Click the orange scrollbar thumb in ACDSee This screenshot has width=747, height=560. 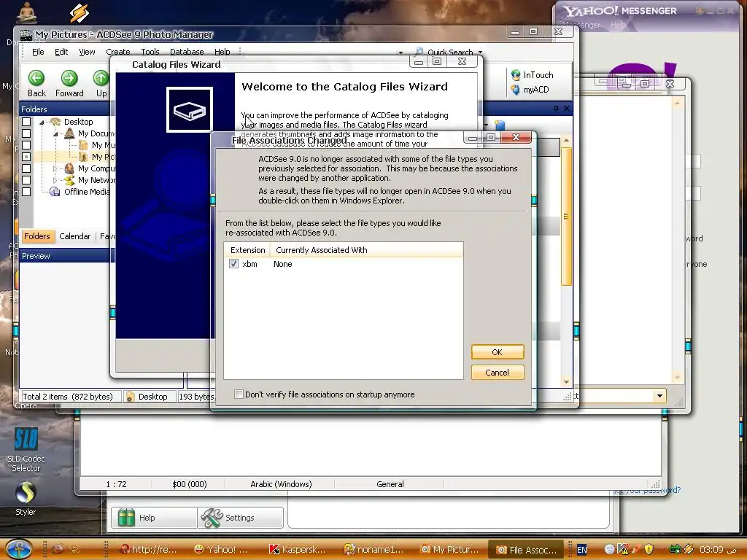coord(566,217)
